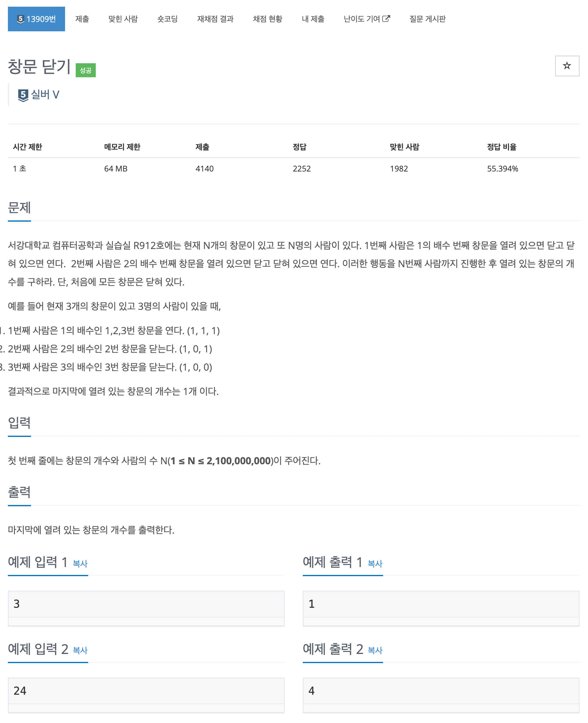Switch to the 숏코딩 tab
This screenshot has width=588, height=723.
click(167, 19)
